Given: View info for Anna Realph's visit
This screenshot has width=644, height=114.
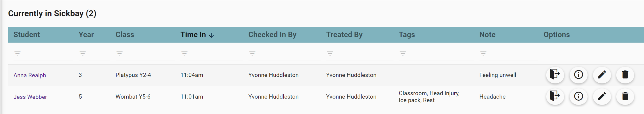Looking at the screenshot, I should pyautogui.click(x=578, y=75).
